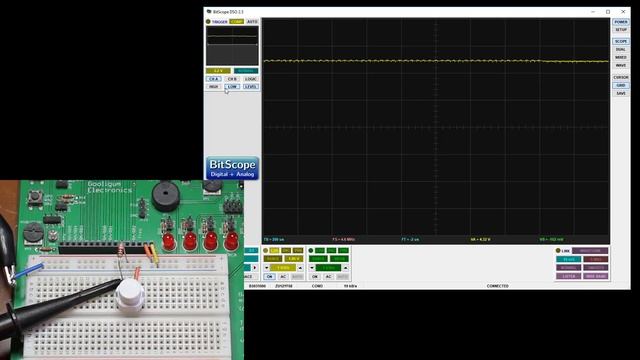This screenshot has width=640, height=360.
Task: Enable AUTO trigger mode
Action: 252,22
